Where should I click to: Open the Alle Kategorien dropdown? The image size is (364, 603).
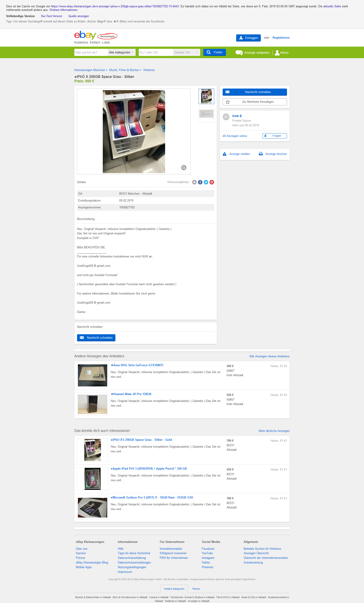click(122, 52)
